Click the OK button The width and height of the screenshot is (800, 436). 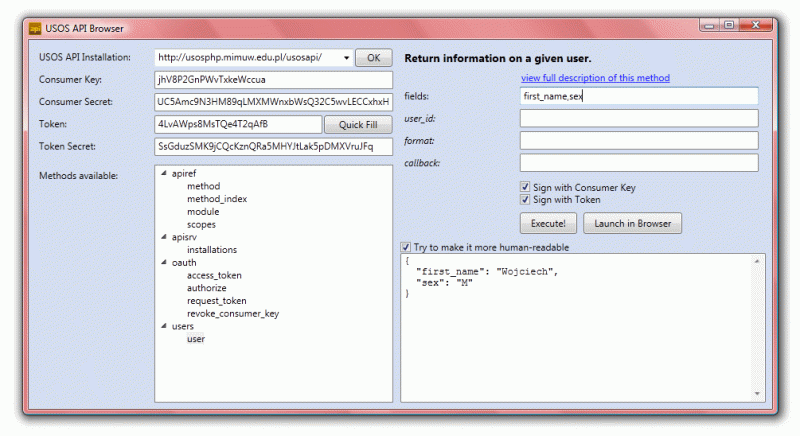pos(373,58)
